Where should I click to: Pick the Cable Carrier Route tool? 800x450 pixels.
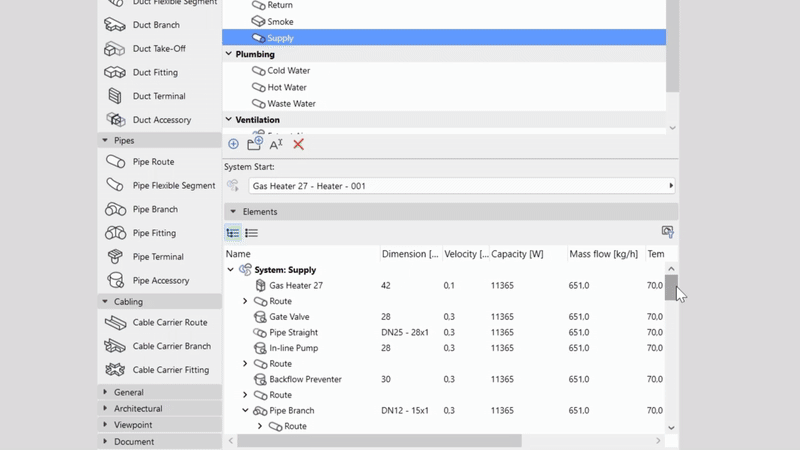[x=169, y=322]
